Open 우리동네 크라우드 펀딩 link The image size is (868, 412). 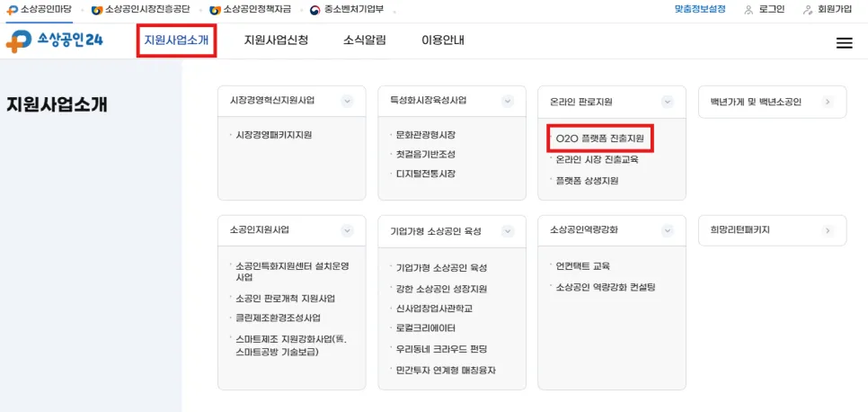(442, 349)
